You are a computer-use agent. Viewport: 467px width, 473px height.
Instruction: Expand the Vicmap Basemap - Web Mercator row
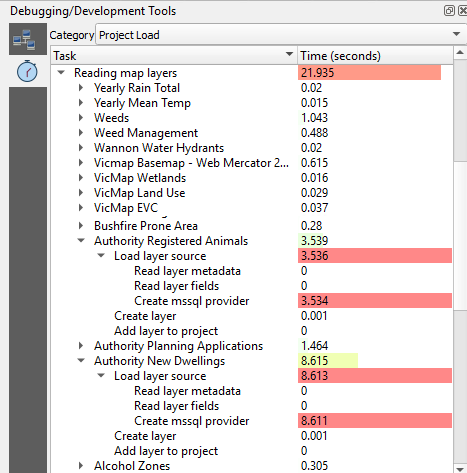click(81, 163)
